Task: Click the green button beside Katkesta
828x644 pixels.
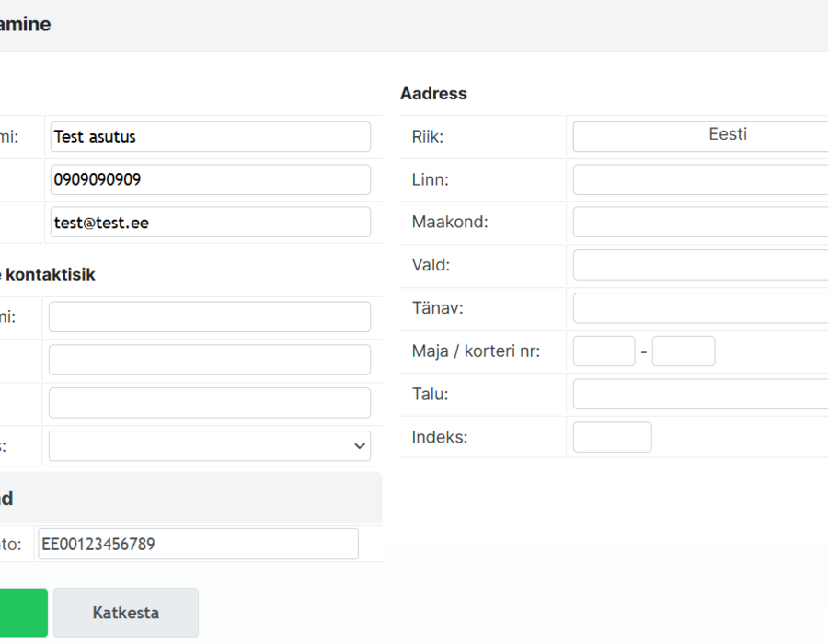Action: coord(24,613)
